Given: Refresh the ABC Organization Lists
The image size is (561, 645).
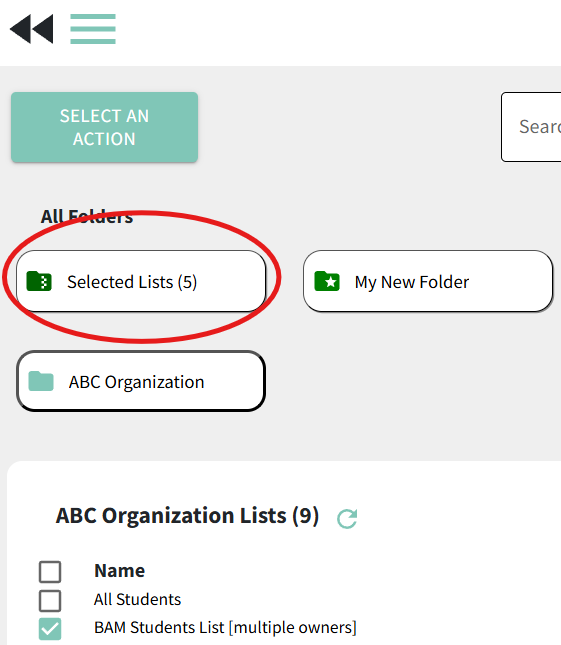Looking at the screenshot, I should tap(347, 518).
